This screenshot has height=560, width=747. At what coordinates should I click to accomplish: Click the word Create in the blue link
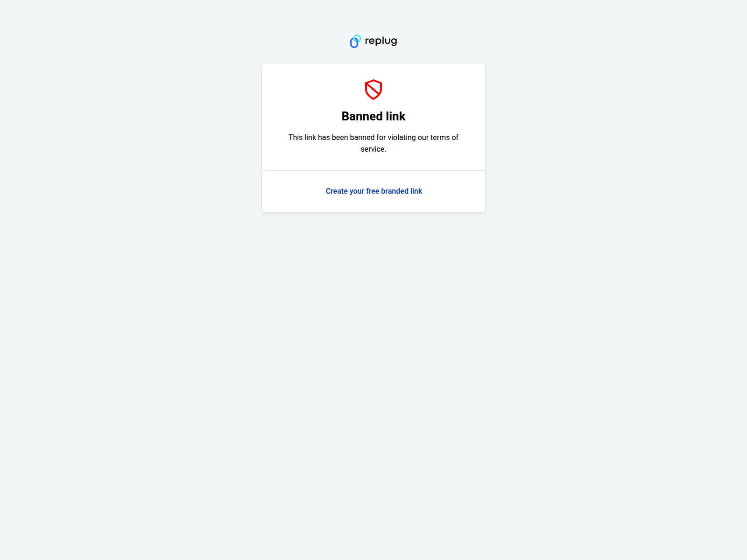(337, 191)
